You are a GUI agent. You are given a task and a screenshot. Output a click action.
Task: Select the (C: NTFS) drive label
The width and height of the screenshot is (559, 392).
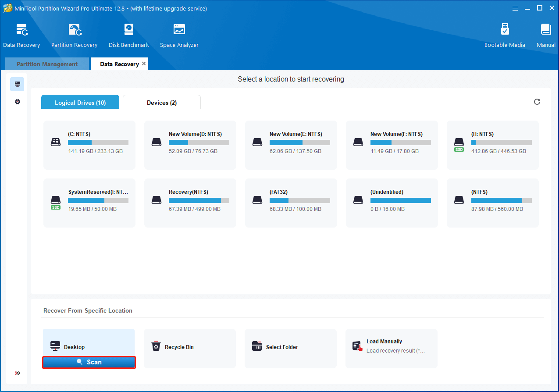point(79,134)
